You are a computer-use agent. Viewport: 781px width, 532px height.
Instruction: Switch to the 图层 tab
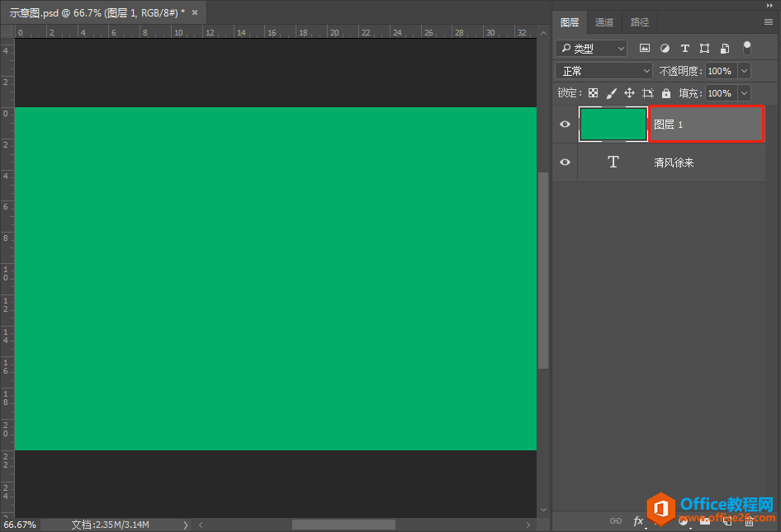(570, 22)
